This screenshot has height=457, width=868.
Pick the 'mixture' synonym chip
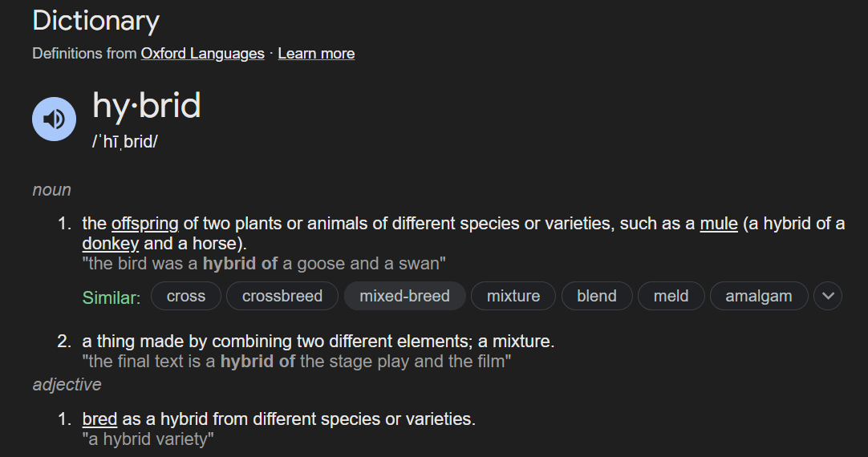[513, 296]
